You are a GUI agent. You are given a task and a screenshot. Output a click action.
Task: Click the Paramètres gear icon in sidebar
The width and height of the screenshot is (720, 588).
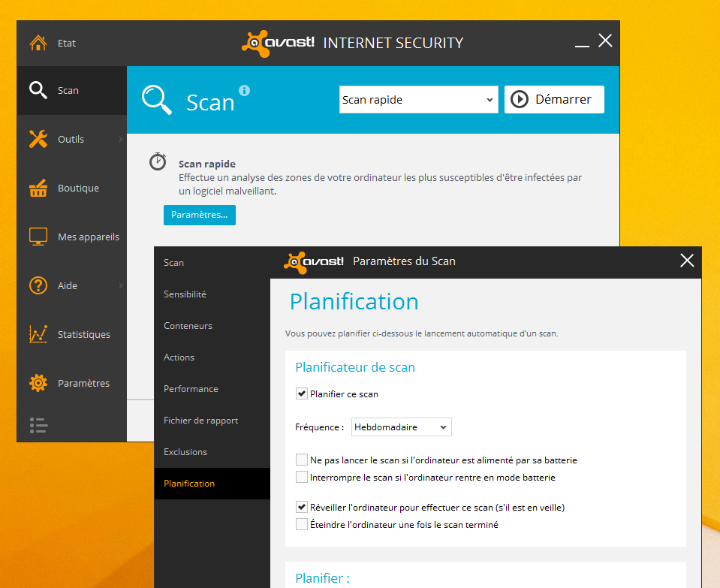38,383
